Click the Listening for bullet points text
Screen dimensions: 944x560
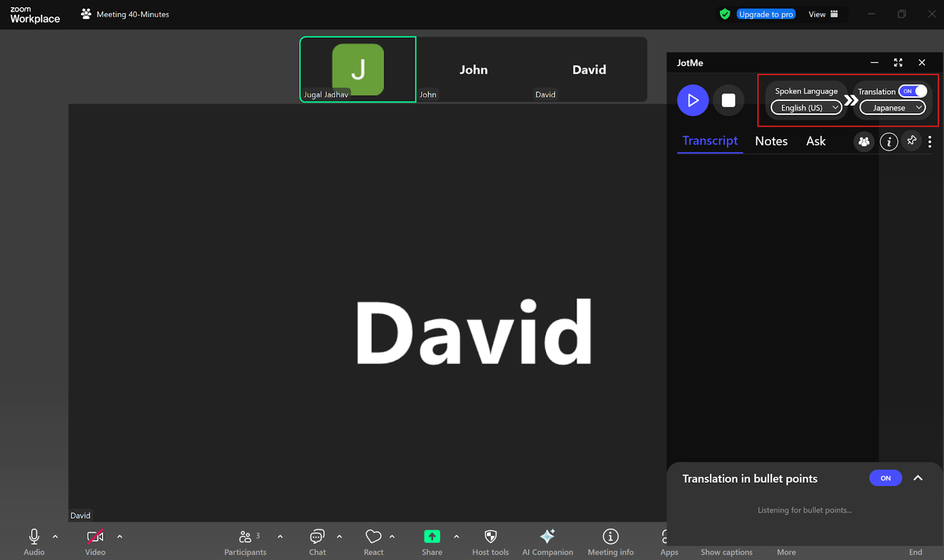[x=805, y=510]
